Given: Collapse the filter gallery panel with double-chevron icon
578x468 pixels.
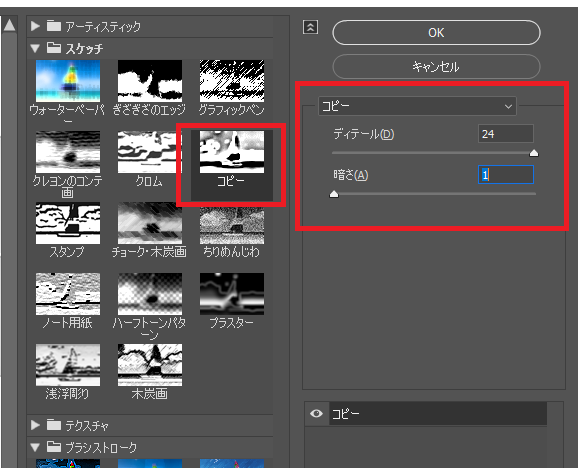Looking at the screenshot, I should 310,27.
